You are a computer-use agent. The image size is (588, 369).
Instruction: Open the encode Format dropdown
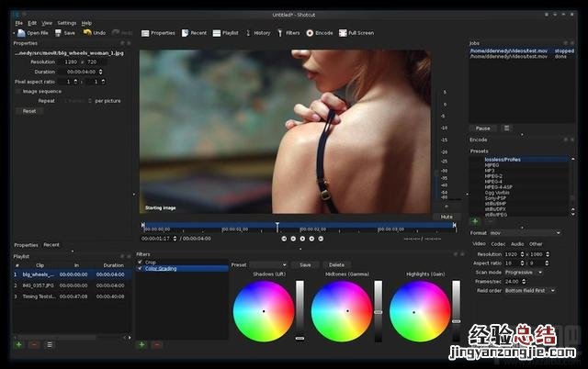pyautogui.click(x=525, y=232)
